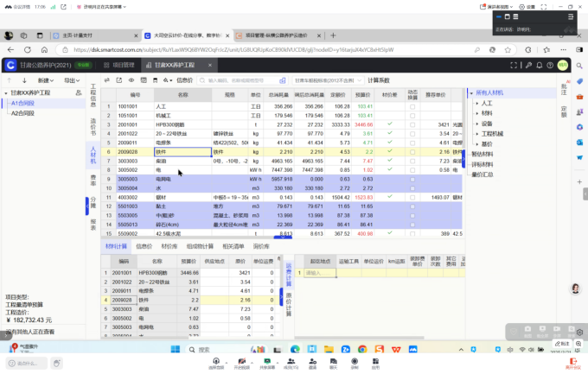Click the browser back arrow

point(10,49)
